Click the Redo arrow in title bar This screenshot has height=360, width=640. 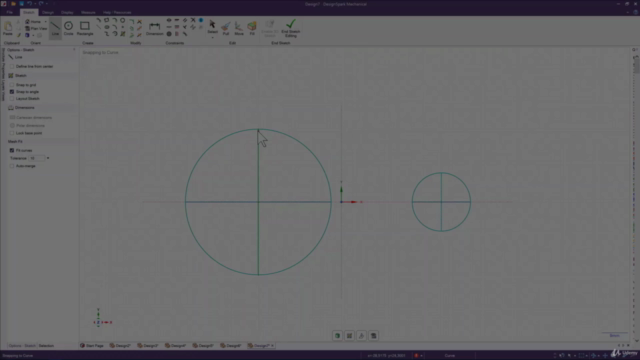click(x=41, y=4)
